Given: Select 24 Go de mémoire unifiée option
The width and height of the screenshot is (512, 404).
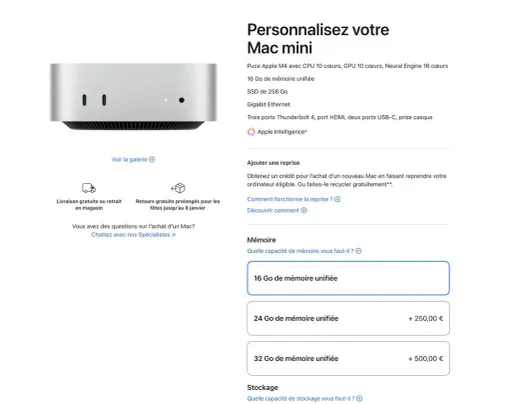Looking at the screenshot, I should (348, 318).
